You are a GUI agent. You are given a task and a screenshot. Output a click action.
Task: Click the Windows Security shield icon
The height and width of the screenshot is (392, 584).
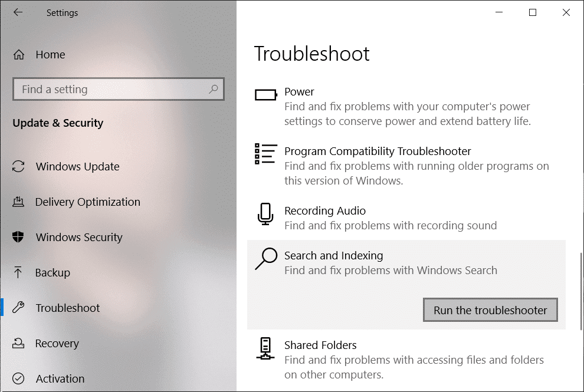tap(19, 238)
